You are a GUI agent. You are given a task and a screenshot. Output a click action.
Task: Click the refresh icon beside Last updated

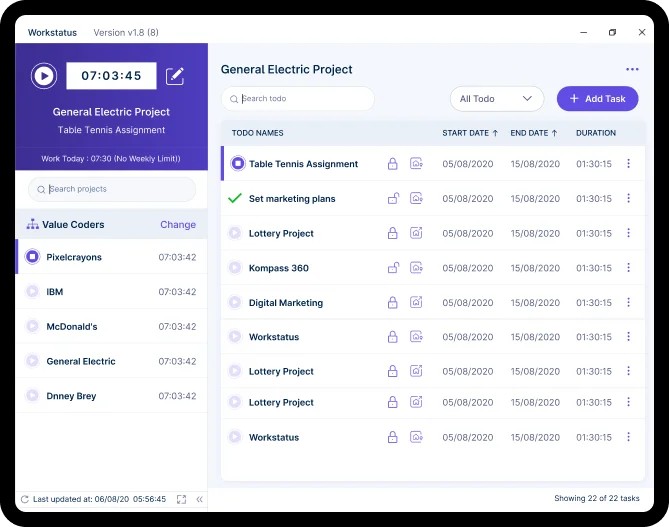24,499
